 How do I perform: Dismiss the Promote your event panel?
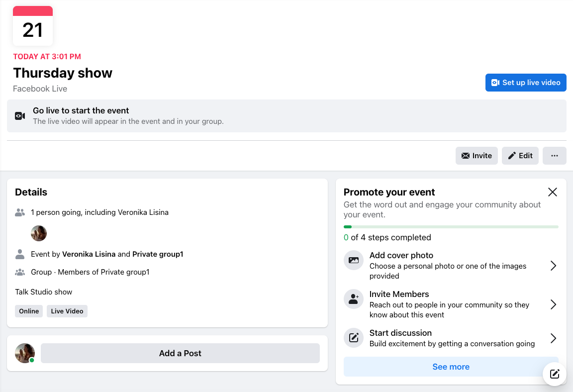pos(552,192)
